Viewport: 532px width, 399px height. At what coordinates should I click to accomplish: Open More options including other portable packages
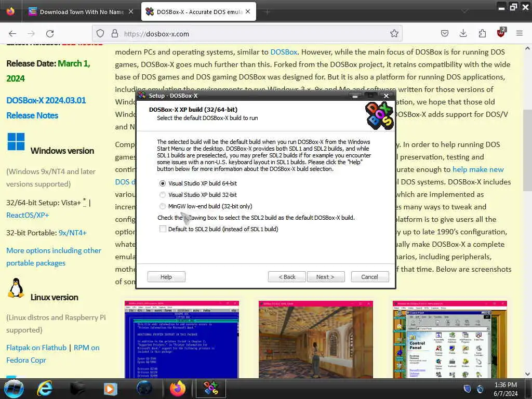(x=54, y=257)
